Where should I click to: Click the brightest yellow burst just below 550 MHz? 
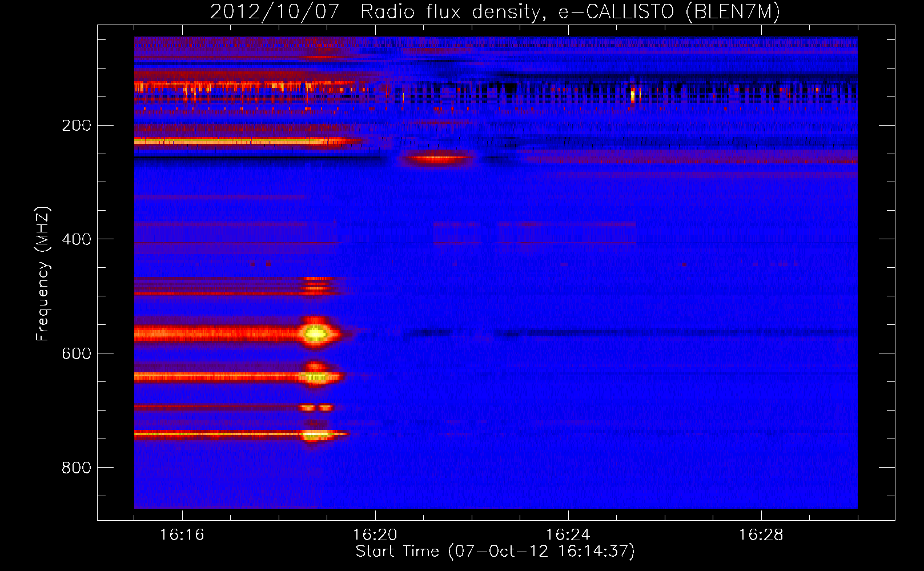click(315, 333)
